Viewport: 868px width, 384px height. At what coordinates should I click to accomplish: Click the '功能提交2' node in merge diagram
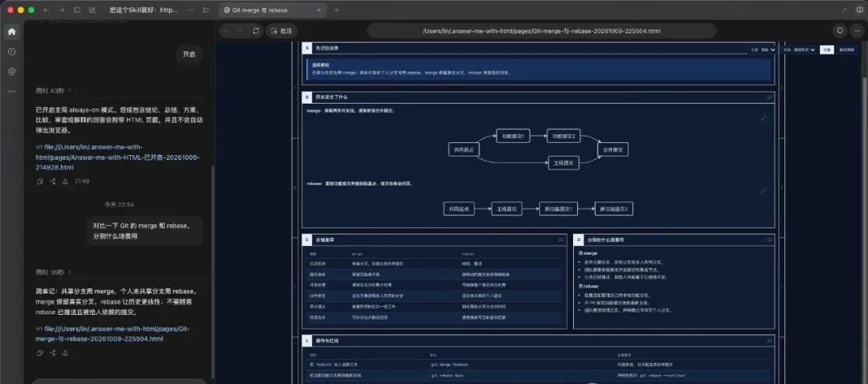click(563, 136)
